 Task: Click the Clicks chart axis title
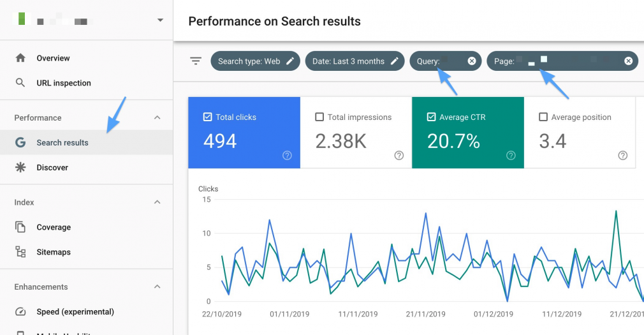(209, 189)
